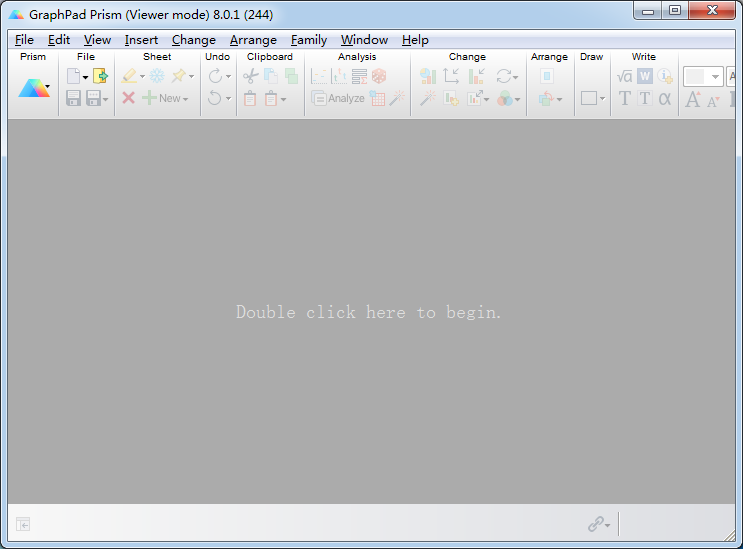Screen dimensions: 743x549
Task: Click the Analyze button
Action: click(x=338, y=99)
